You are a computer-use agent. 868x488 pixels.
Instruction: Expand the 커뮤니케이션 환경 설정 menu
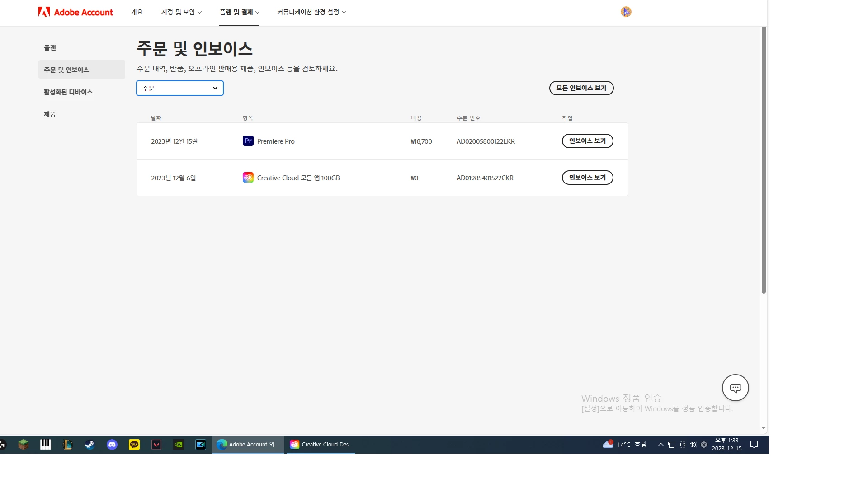tap(311, 12)
